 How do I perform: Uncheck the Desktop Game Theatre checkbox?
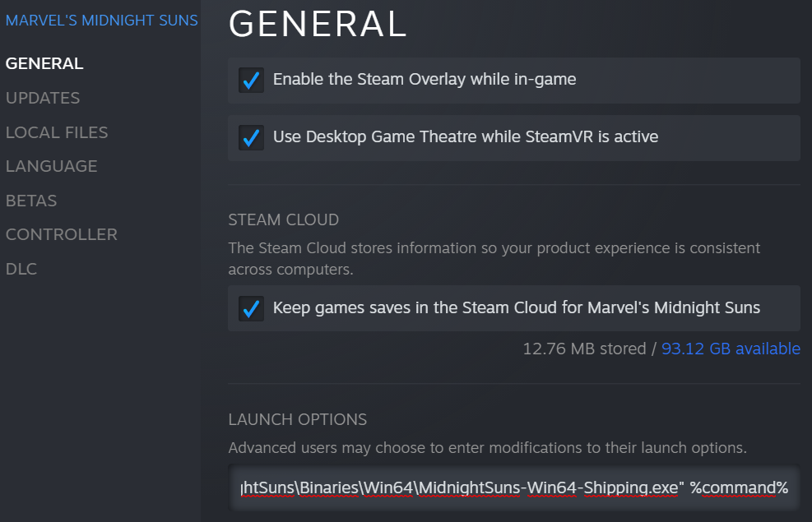[251, 137]
